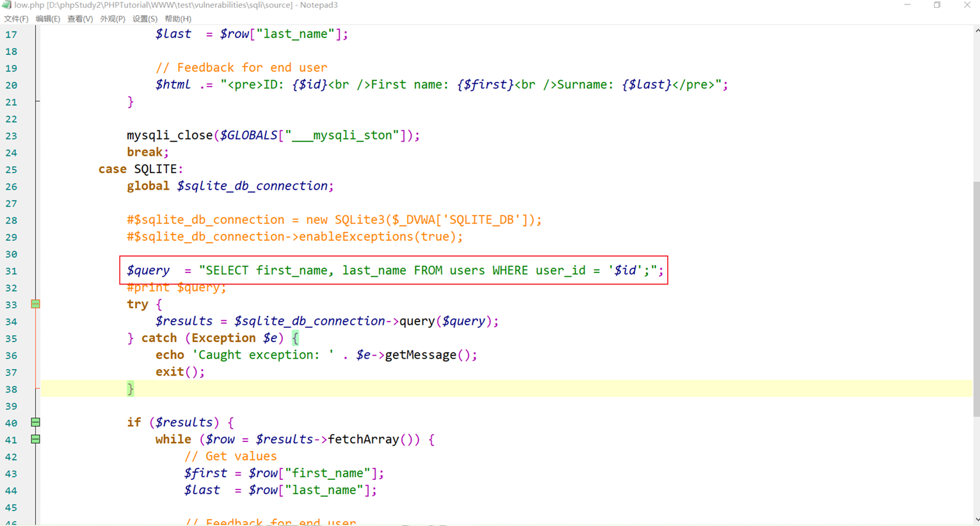This screenshot has width=980, height=526.
Task: Click the break keyword on line 24
Action: click(145, 152)
